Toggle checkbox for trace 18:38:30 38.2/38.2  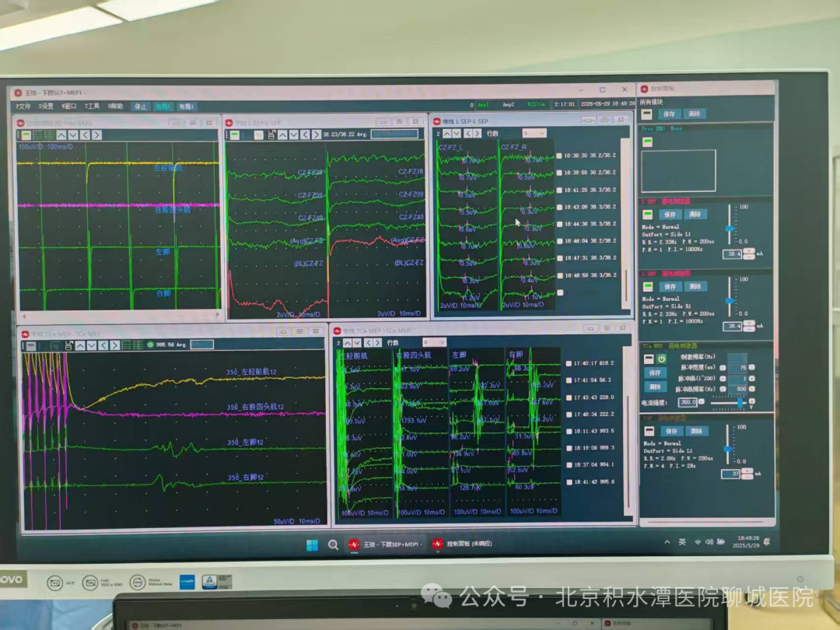click(559, 156)
